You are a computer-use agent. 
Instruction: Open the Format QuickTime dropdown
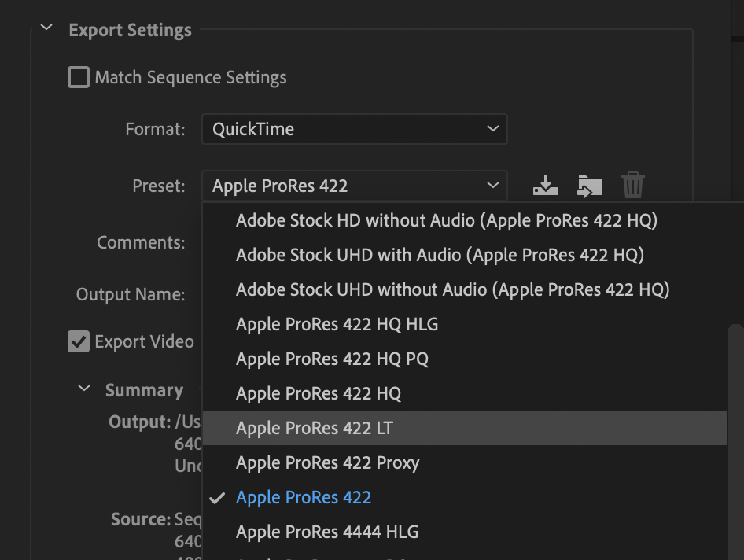pyautogui.click(x=354, y=129)
